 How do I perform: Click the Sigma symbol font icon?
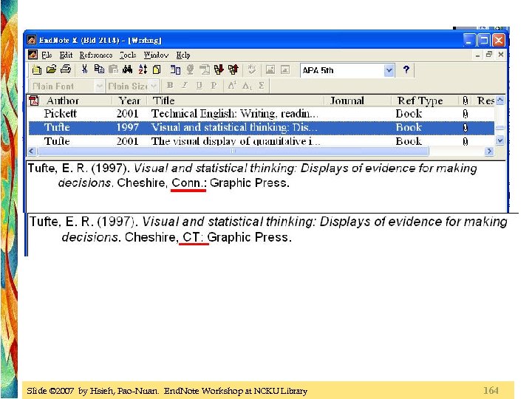pos(262,86)
